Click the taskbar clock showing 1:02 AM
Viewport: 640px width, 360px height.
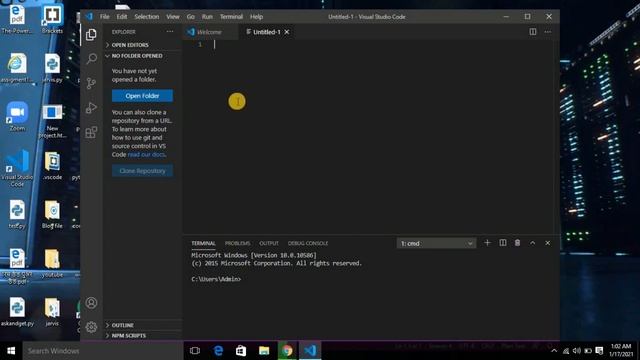[x=621, y=351]
